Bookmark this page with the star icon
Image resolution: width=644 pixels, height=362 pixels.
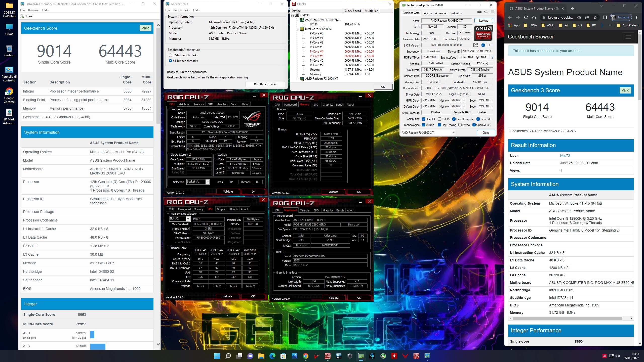[595, 17]
